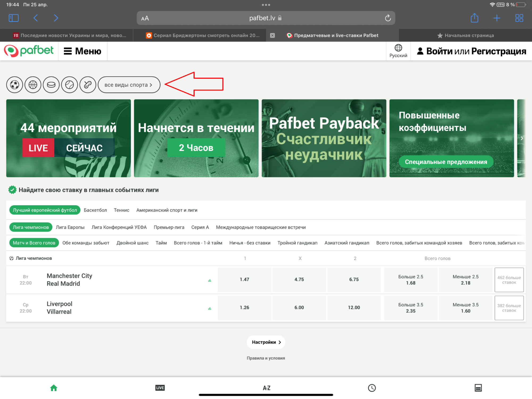
Task: Select the Баскетбол category tab
Action: 95,210
